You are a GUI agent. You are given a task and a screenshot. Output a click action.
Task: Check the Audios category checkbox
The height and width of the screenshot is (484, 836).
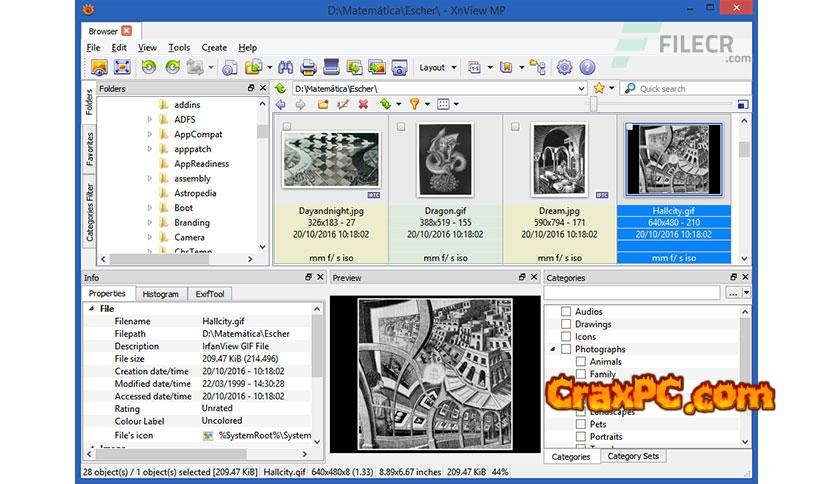click(566, 312)
